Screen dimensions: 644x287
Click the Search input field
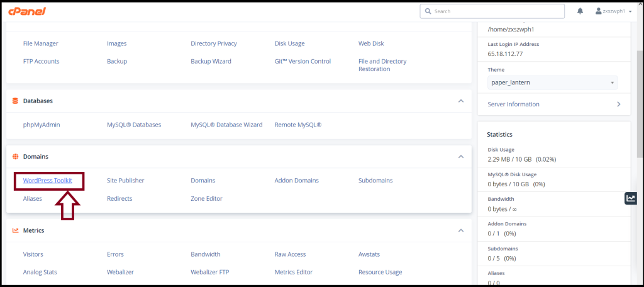pyautogui.click(x=492, y=11)
